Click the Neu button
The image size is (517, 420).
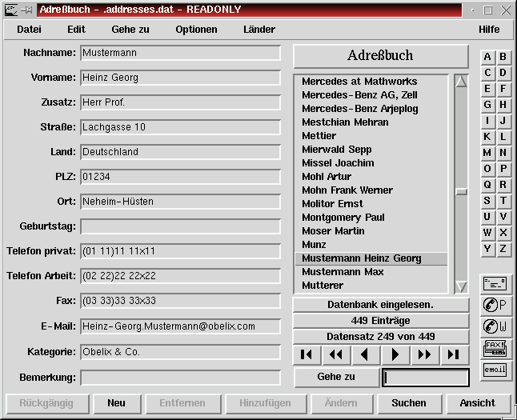coord(117,403)
